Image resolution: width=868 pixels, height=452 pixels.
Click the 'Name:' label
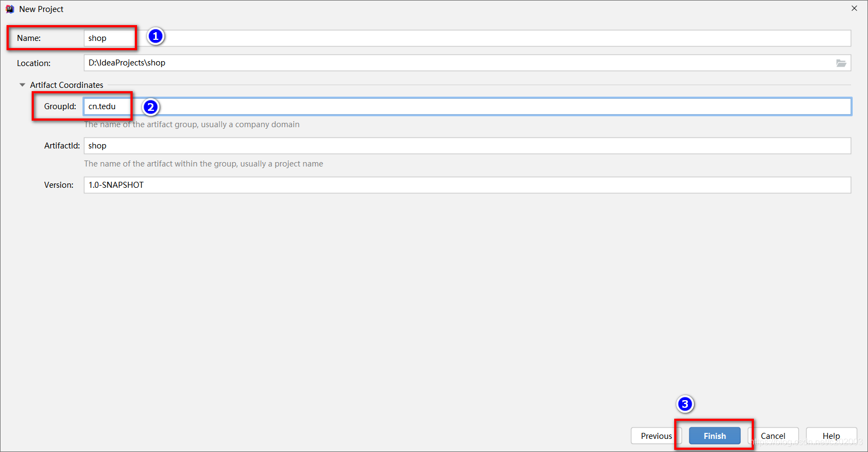point(29,38)
